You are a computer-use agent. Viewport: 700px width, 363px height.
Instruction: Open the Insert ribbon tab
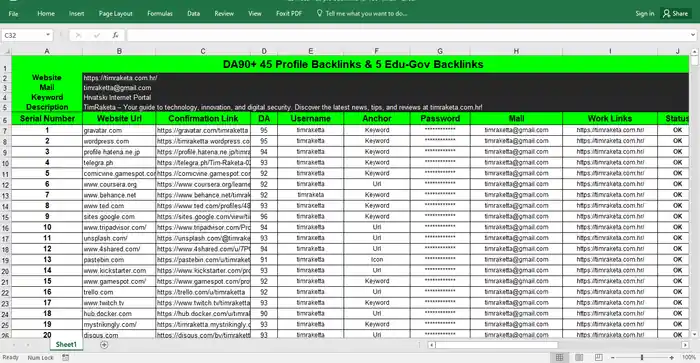[76, 13]
